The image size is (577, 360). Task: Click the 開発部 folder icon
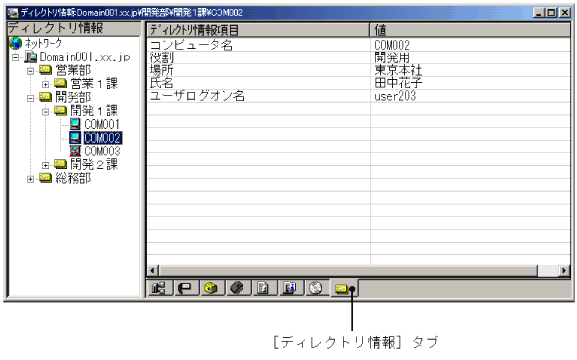[46, 97]
